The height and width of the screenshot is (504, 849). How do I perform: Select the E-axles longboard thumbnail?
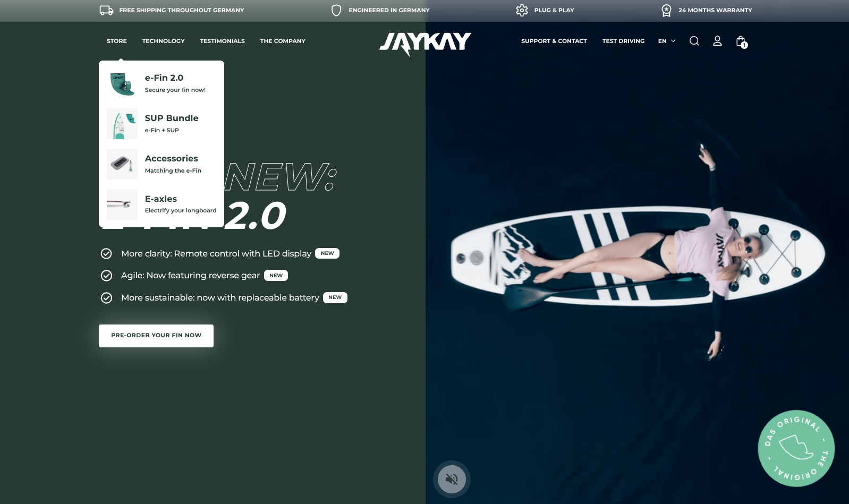[122, 204]
